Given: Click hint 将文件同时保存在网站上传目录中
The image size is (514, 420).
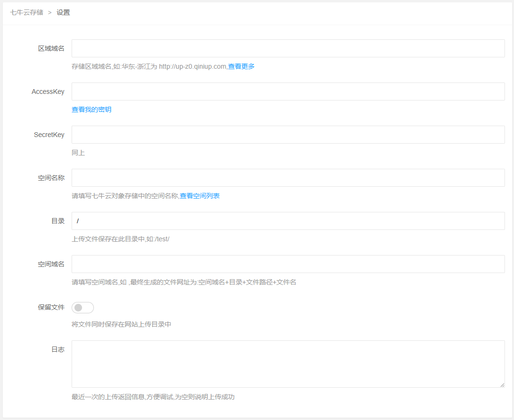Looking at the screenshot, I should click(121, 324).
